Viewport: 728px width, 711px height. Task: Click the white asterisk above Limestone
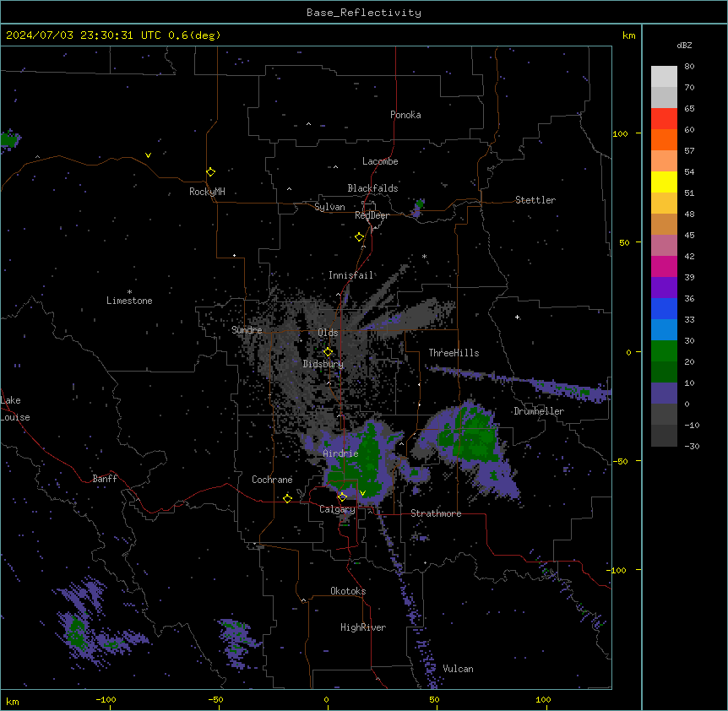(x=129, y=292)
